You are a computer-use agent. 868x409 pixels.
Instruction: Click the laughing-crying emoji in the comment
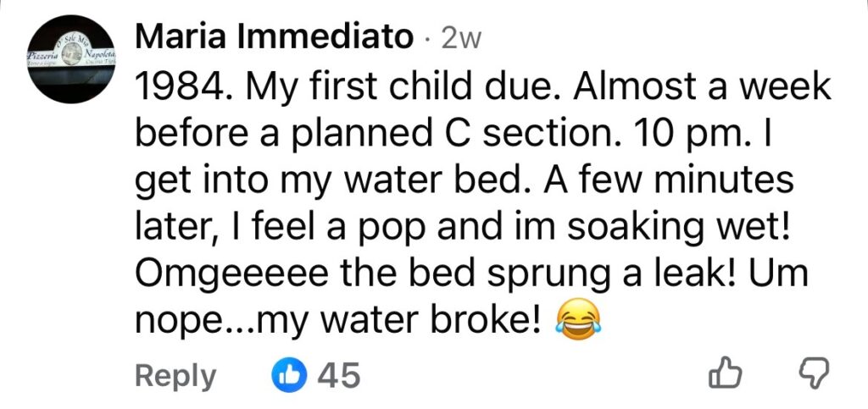(576, 320)
